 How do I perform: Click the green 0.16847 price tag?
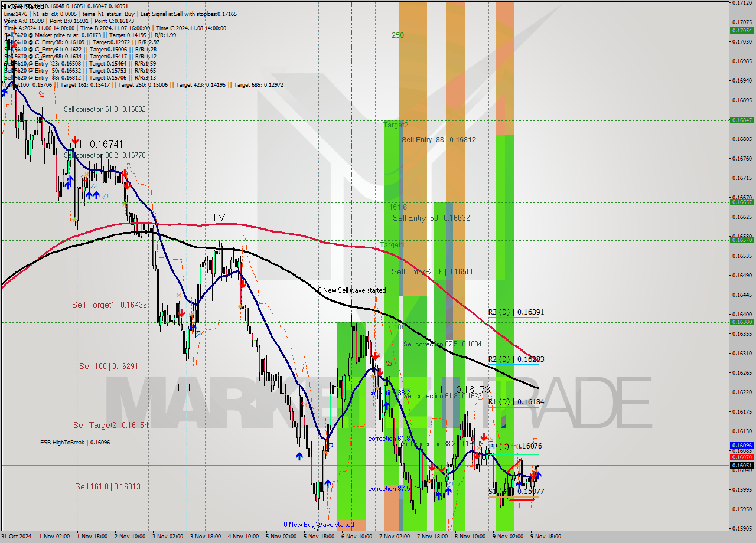click(741, 120)
